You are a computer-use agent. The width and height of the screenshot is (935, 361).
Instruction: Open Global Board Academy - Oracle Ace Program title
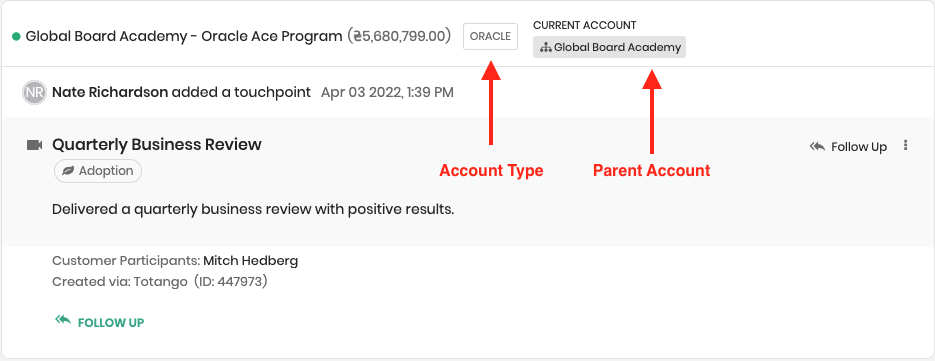click(x=184, y=36)
